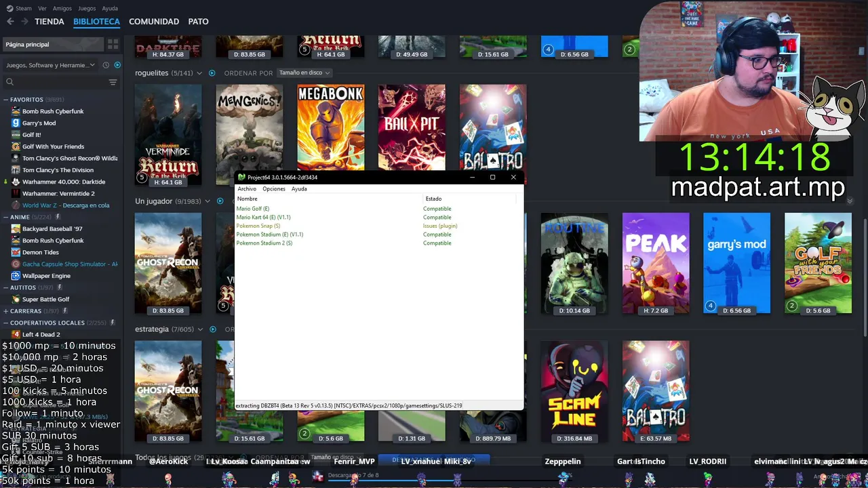868x488 pixels.
Task: Collapse the roguelites collection chevron
Action: [x=200, y=73]
